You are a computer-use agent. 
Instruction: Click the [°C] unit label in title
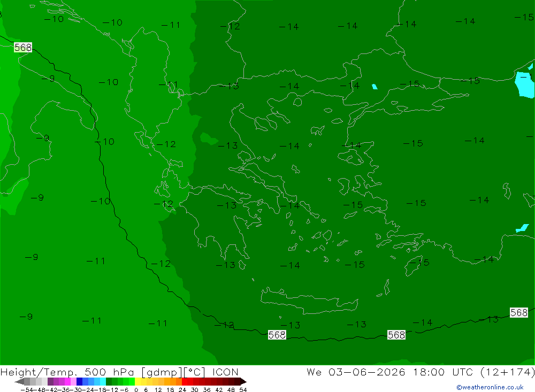[x=195, y=372]
